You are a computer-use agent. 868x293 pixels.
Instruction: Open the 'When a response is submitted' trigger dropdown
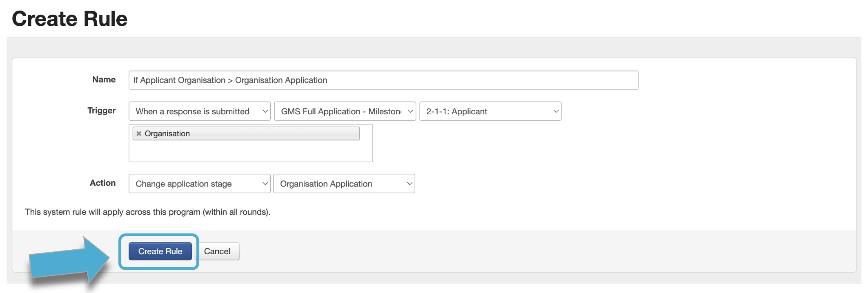[x=196, y=111]
